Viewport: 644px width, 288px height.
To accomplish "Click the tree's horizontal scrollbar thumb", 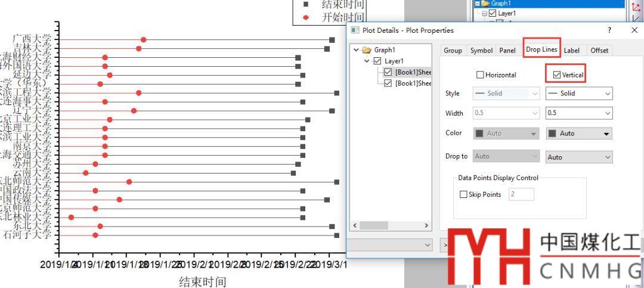I will tap(374, 225).
